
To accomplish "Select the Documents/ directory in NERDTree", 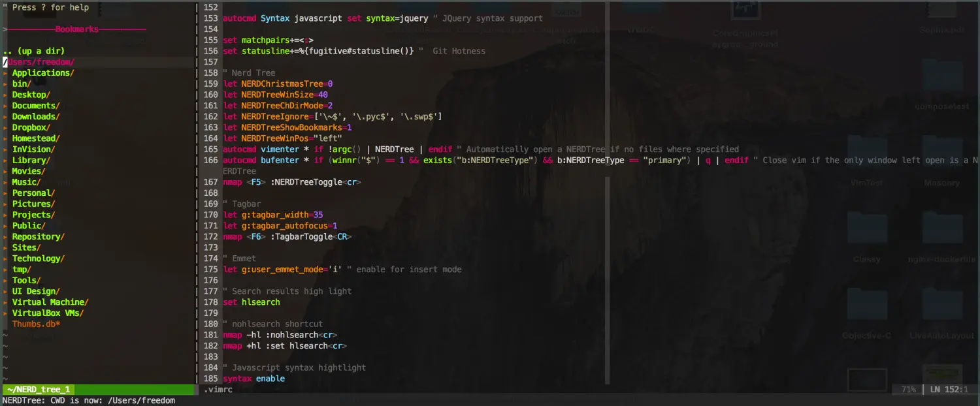I will (36, 106).
